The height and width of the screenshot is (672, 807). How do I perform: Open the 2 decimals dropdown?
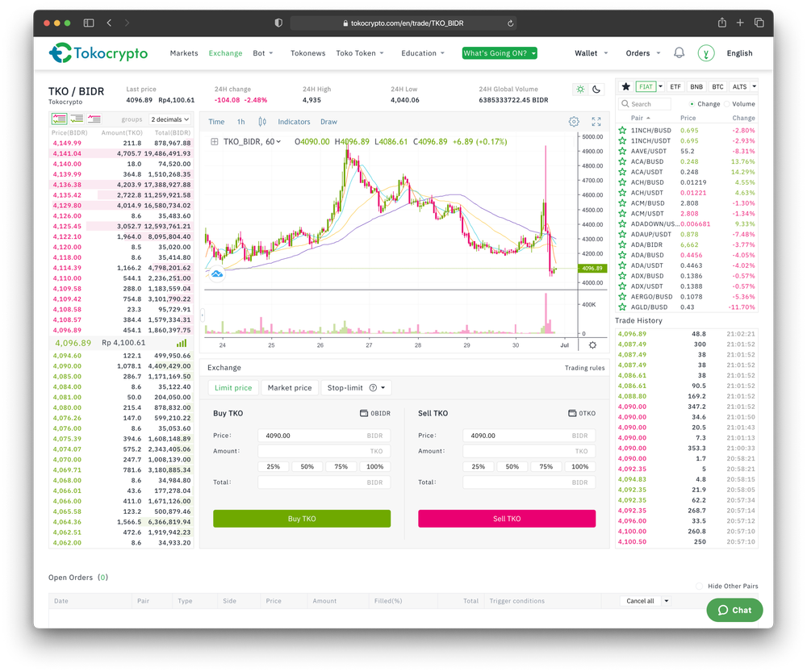point(170,119)
